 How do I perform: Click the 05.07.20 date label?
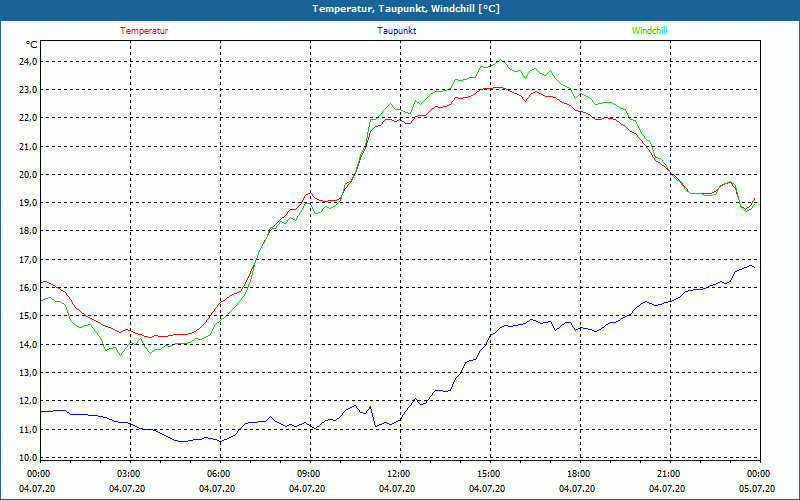coord(757,489)
